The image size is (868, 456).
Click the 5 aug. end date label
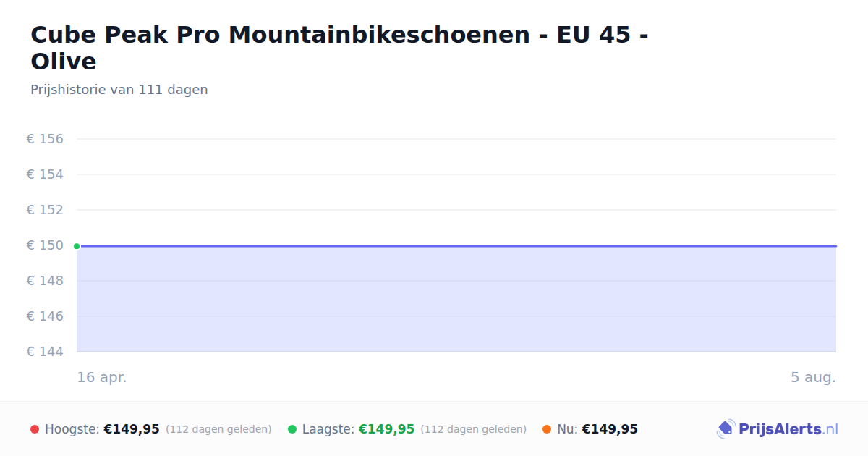[x=813, y=377]
